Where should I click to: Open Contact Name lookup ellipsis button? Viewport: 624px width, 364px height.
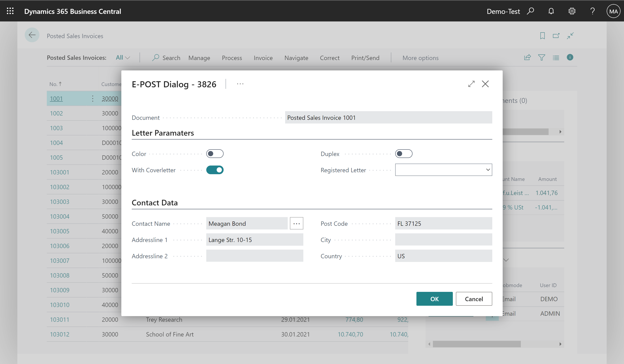point(296,224)
